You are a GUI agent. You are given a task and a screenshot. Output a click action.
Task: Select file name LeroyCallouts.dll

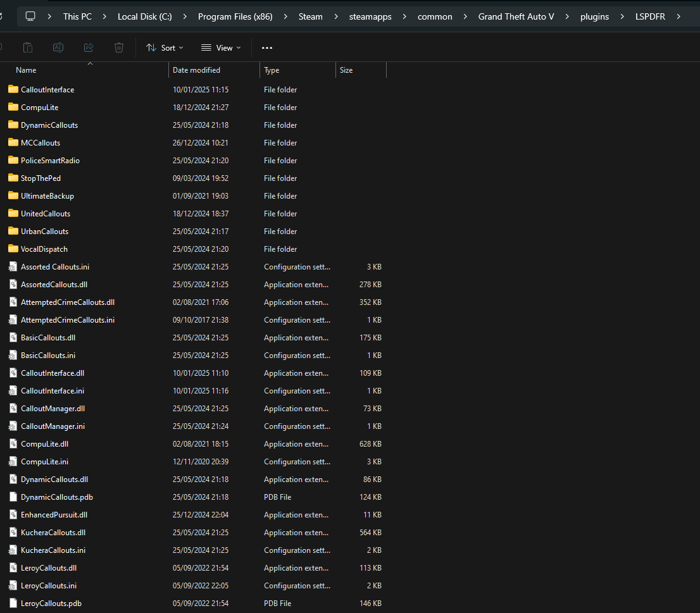coord(49,568)
